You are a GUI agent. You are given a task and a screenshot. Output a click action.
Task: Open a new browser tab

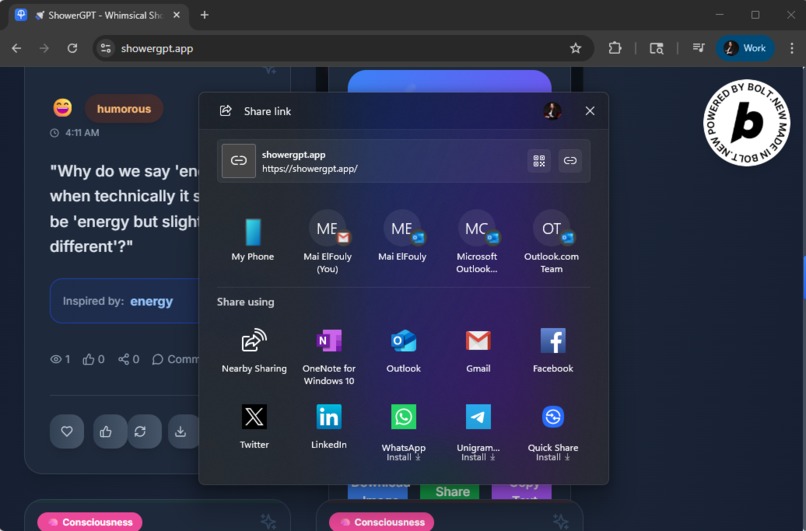click(x=205, y=15)
